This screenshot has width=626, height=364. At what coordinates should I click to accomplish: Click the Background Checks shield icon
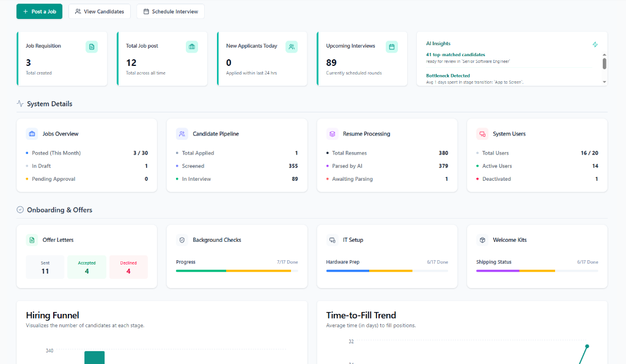click(182, 240)
